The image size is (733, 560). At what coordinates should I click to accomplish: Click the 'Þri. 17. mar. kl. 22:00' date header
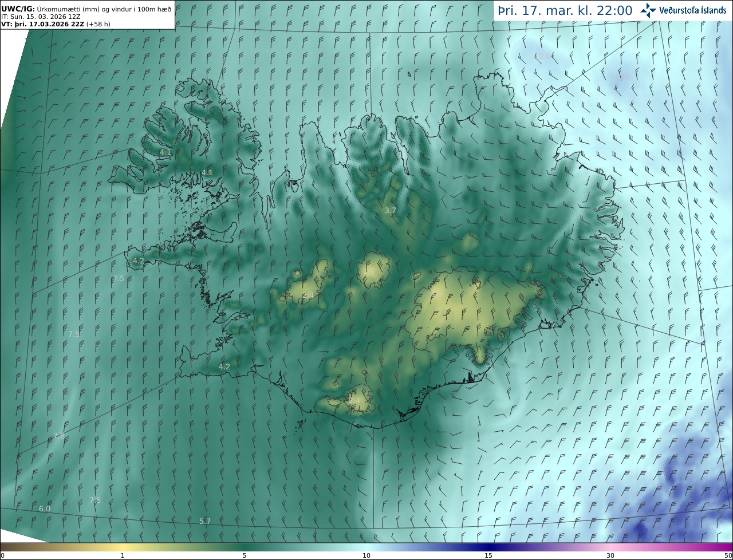[x=565, y=10]
